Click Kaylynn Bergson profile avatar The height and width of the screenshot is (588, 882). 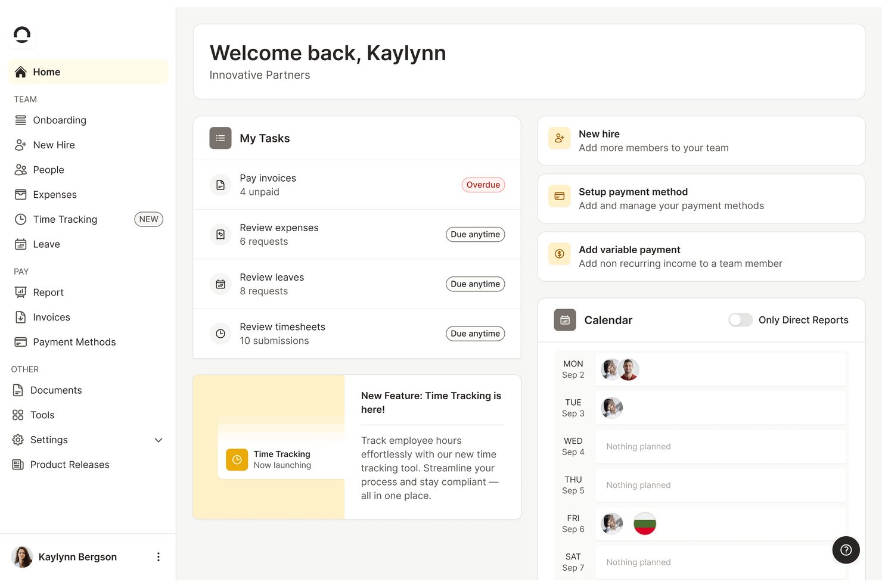coord(22,557)
